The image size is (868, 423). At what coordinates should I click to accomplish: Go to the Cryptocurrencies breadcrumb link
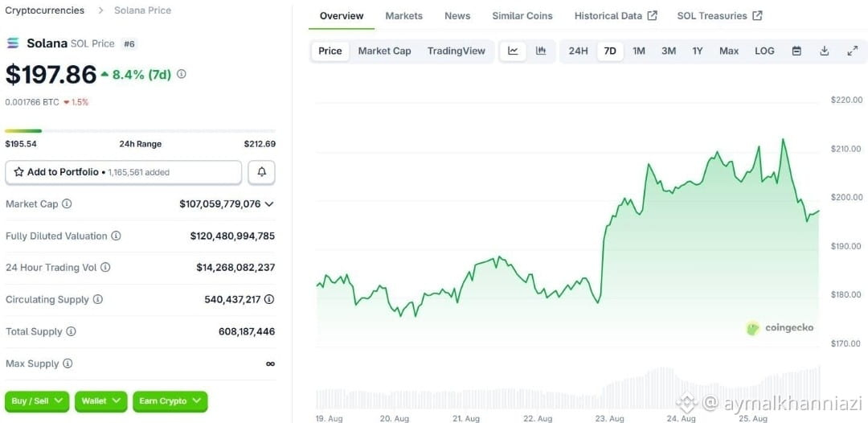[45, 10]
